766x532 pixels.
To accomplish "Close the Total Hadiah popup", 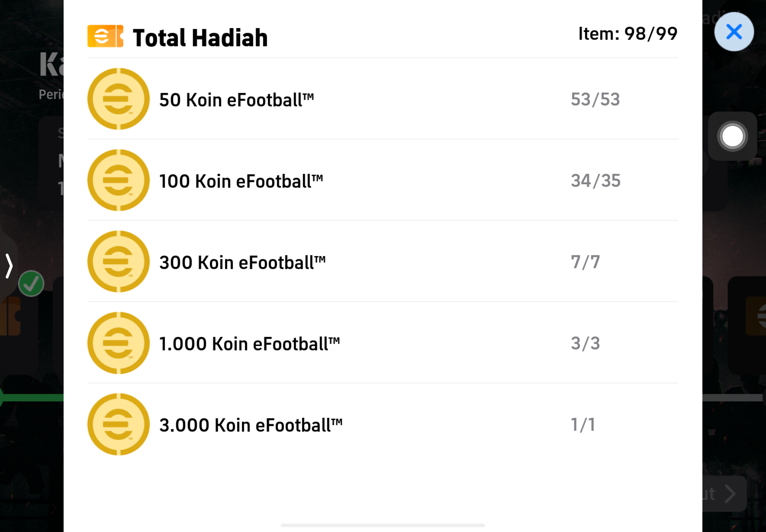I will point(734,32).
